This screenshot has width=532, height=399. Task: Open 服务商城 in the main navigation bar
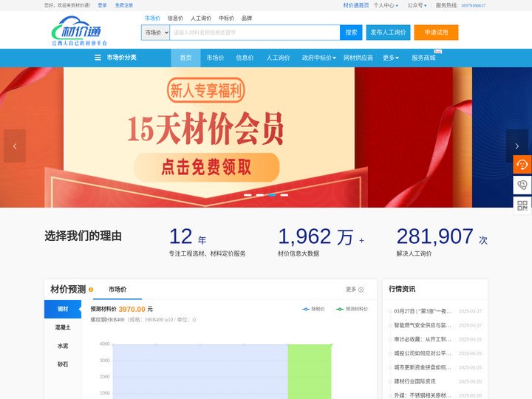point(423,58)
